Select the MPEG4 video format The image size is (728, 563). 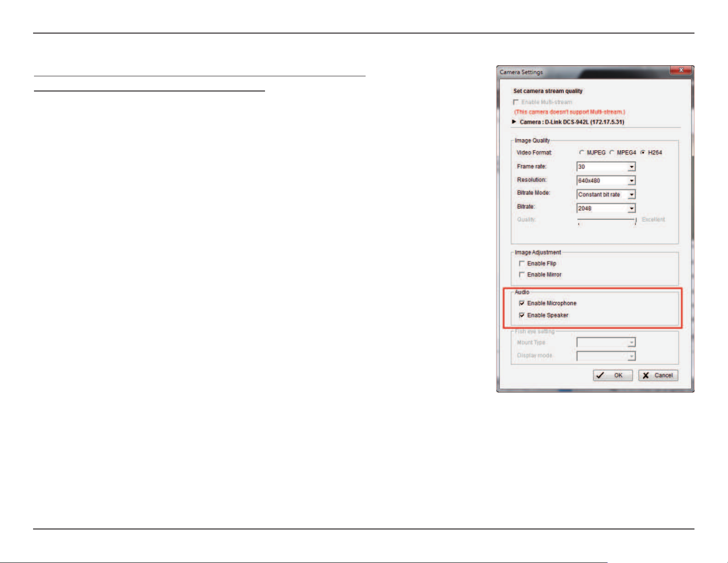[612, 153]
